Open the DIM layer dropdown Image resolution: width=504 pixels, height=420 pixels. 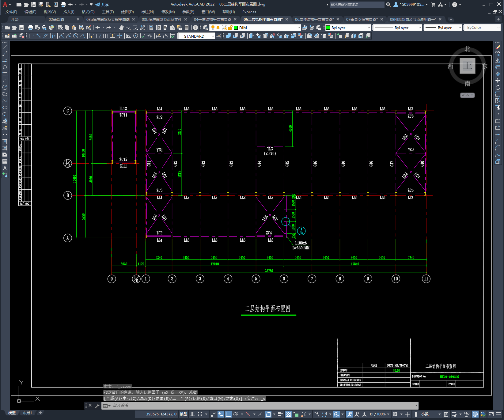pos(299,28)
